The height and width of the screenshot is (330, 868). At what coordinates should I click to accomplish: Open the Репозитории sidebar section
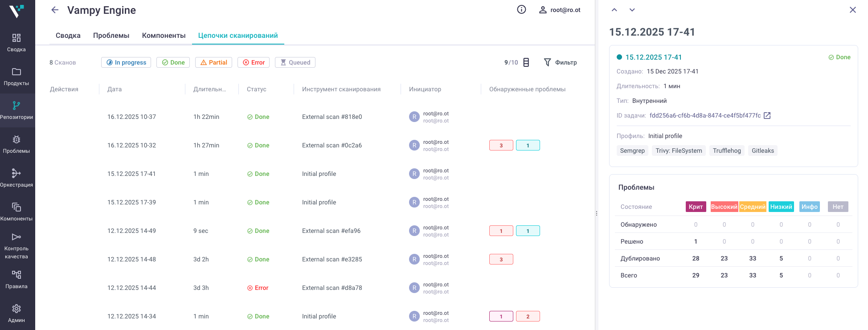tap(16, 110)
